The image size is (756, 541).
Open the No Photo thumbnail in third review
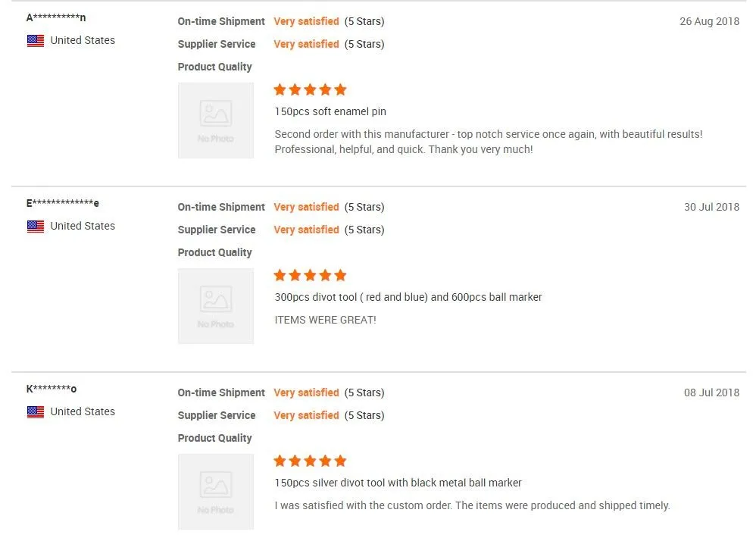pos(216,492)
